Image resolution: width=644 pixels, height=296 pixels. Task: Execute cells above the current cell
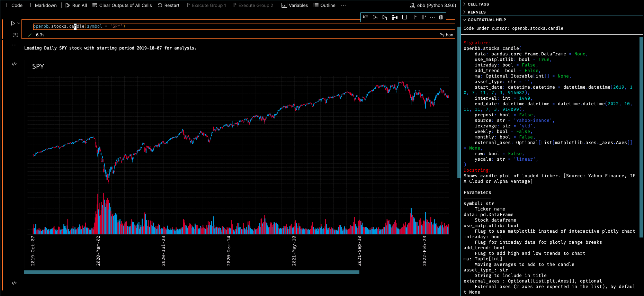(375, 17)
